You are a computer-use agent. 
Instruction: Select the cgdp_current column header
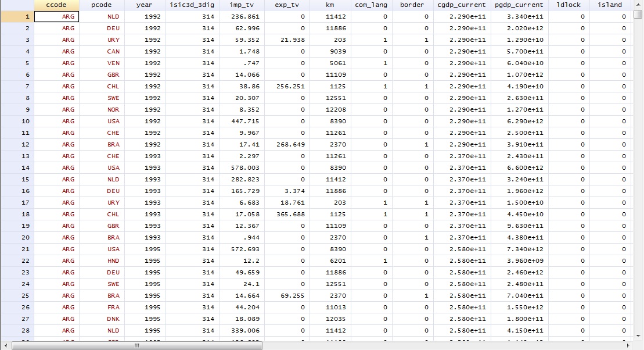(462, 5)
